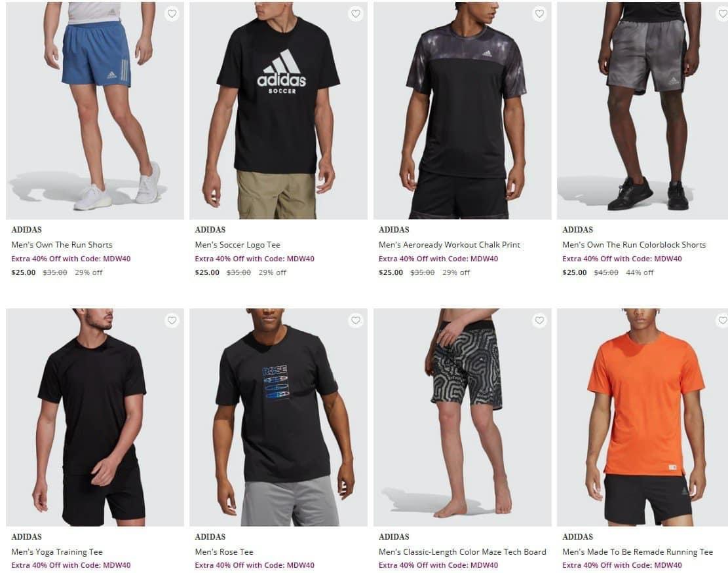Image resolution: width=728 pixels, height=573 pixels.
Task: Click the Men's Rose Tee title
Action: (224, 551)
